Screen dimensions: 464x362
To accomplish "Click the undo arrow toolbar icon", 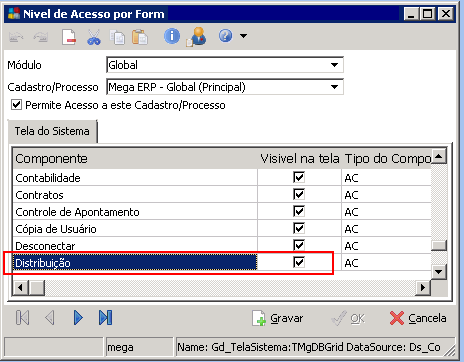I will [16, 36].
